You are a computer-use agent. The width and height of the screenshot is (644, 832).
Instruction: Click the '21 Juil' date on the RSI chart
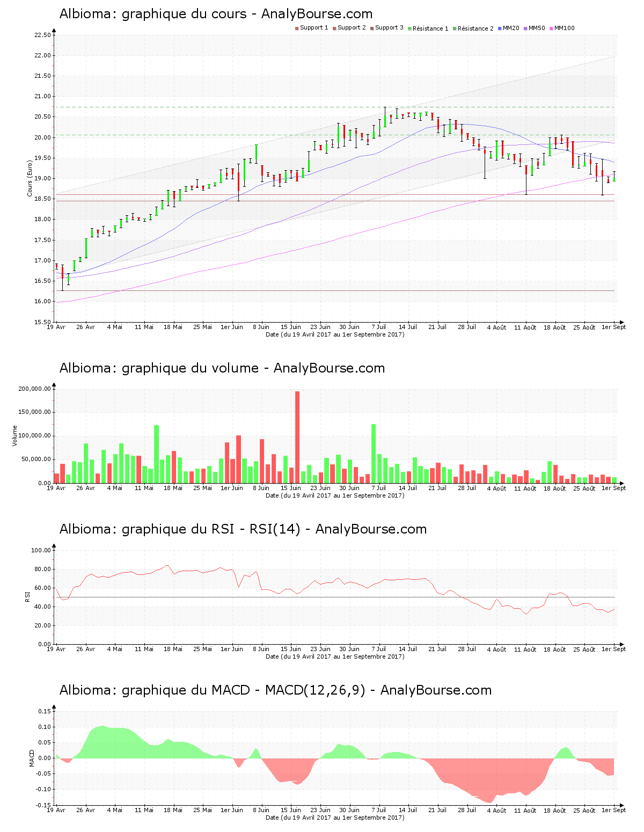pos(437,649)
